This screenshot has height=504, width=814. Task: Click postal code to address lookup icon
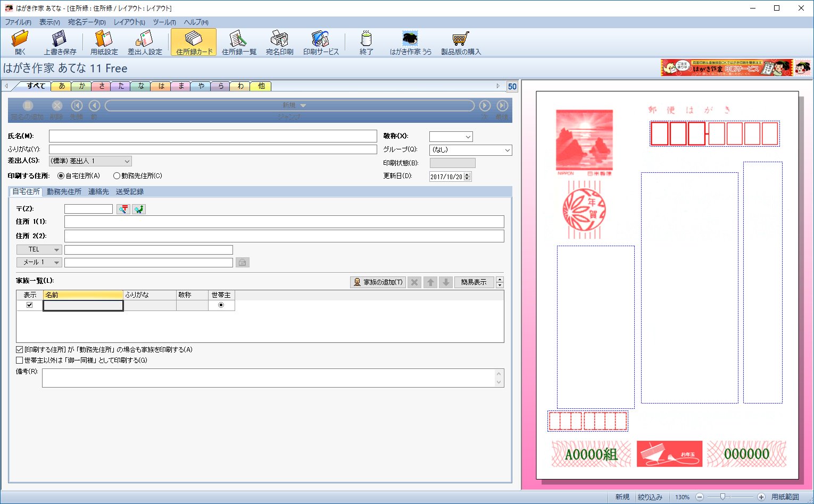[x=123, y=209]
